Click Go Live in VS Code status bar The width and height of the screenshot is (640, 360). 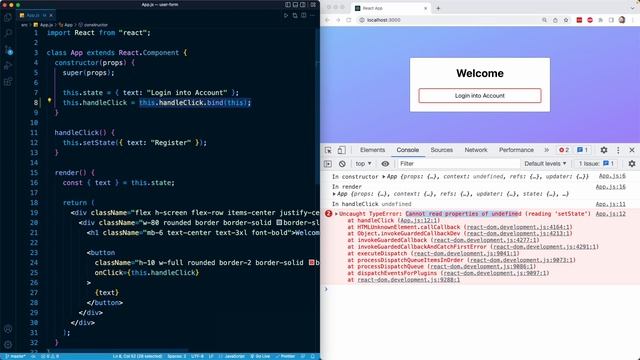[260, 356]
